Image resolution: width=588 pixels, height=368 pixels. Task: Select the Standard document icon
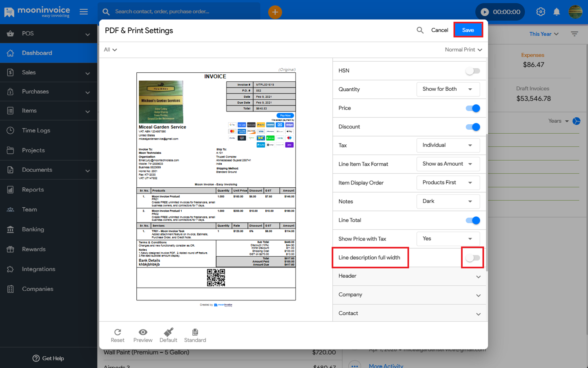coord(195,335)
